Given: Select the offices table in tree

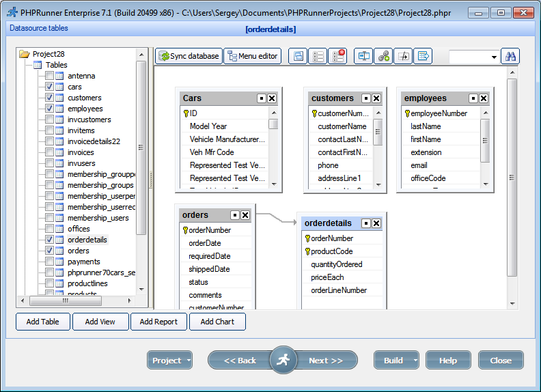Looking at the screenshot, I should (x=79, y=229).
